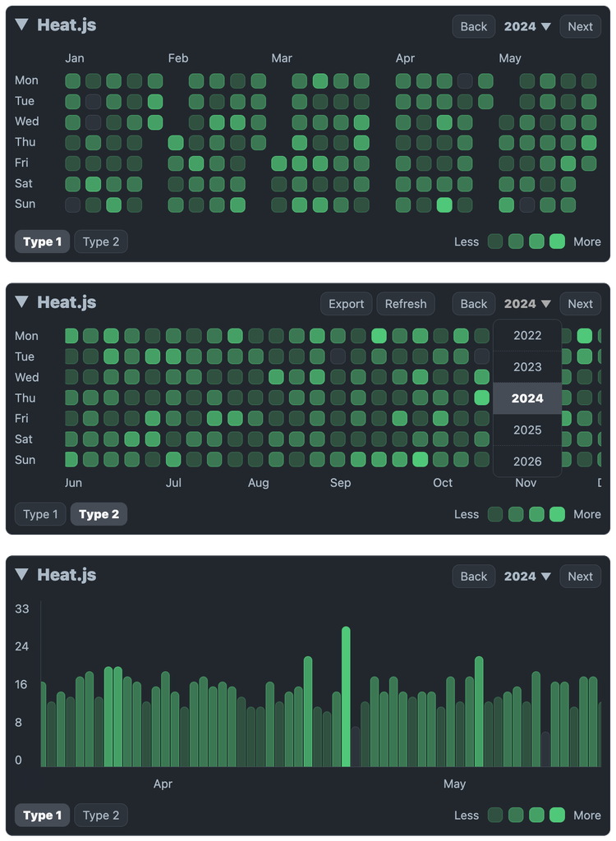Select 2025 from the year list

(x=527, y=430)
